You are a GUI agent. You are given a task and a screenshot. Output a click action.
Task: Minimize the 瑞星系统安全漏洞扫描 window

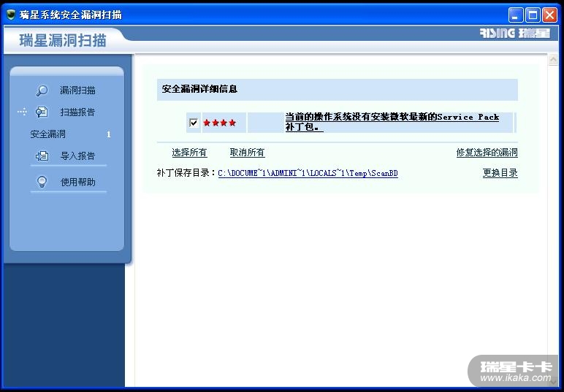[x=516, y=15]
